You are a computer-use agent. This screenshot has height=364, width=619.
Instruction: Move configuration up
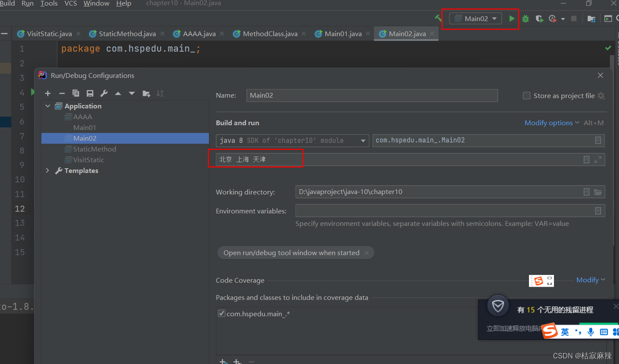118,93
